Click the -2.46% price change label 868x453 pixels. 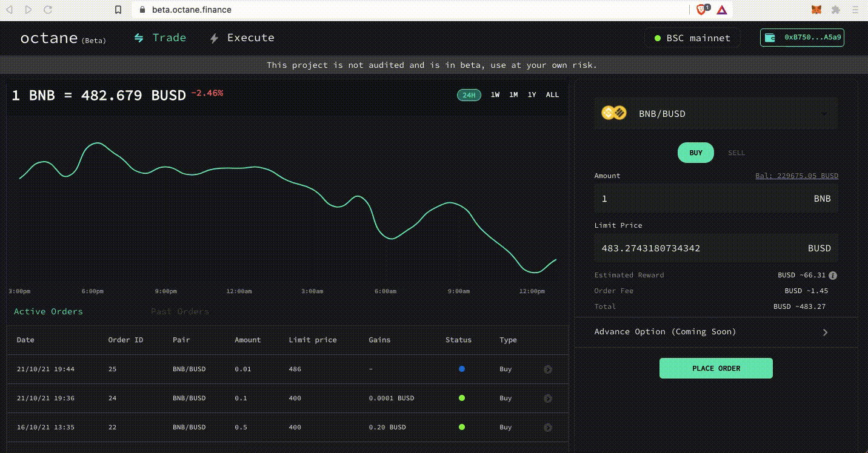coord(207,93)
